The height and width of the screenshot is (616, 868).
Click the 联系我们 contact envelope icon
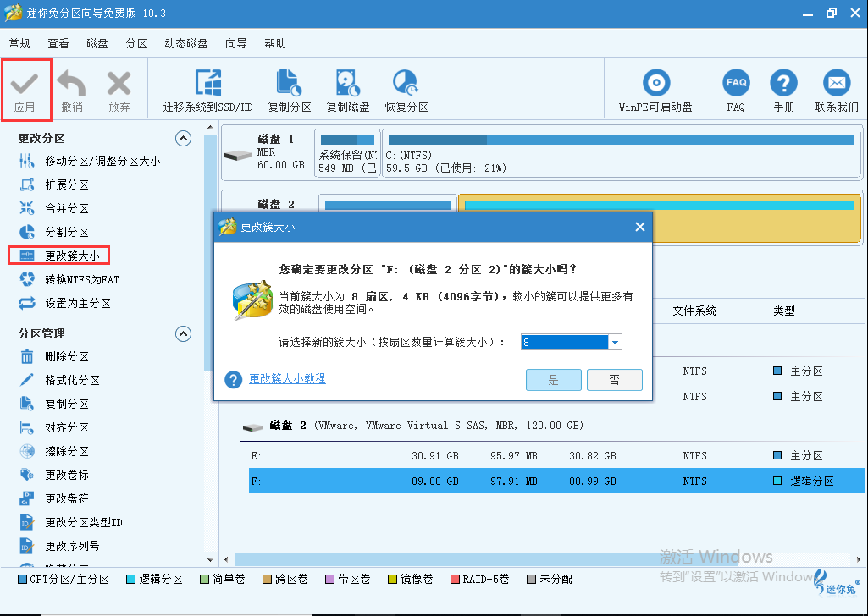pyautogui.click(x=837, y=83)
